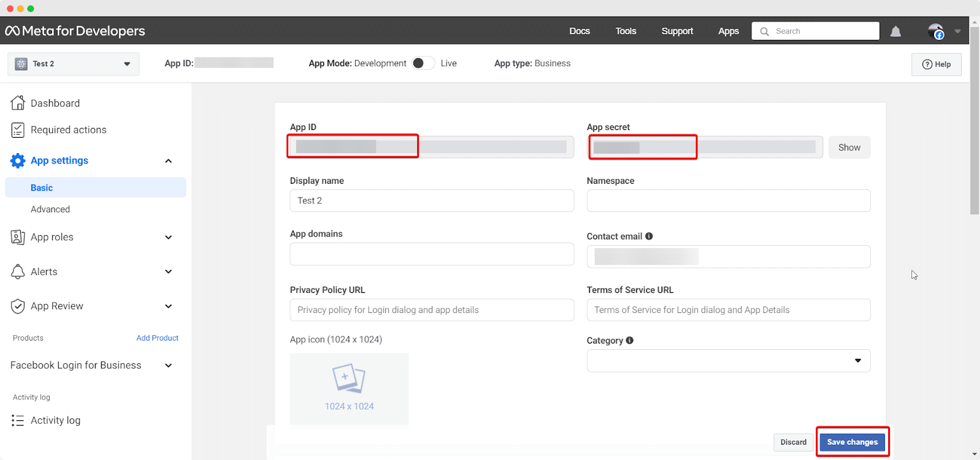
Task: Expand the App roles section
Action: [x=168, y=238]
